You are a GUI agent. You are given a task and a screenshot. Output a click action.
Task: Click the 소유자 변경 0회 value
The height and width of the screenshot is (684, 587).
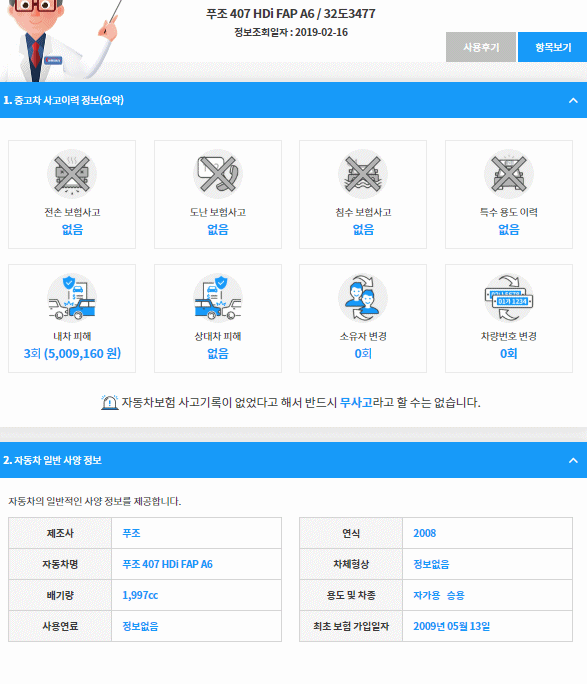363,353
